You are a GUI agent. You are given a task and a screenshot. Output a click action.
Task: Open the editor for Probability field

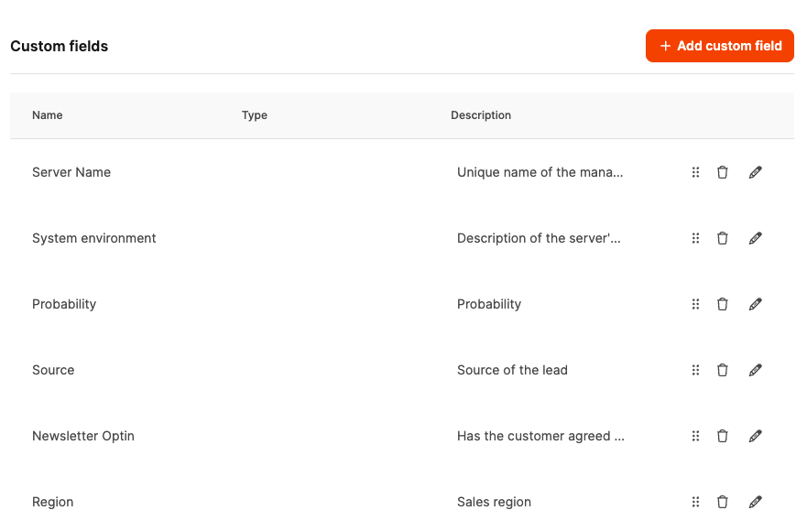point(756,304)
